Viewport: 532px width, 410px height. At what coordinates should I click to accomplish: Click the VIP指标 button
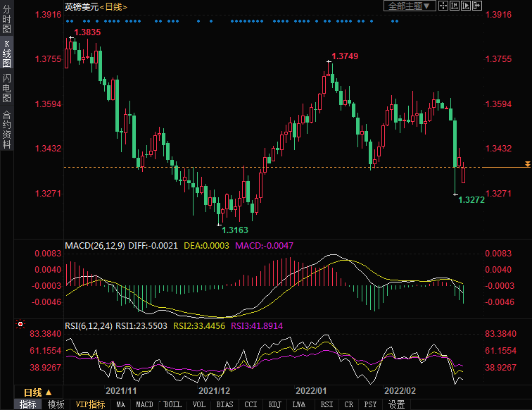(x=90, y=404)
